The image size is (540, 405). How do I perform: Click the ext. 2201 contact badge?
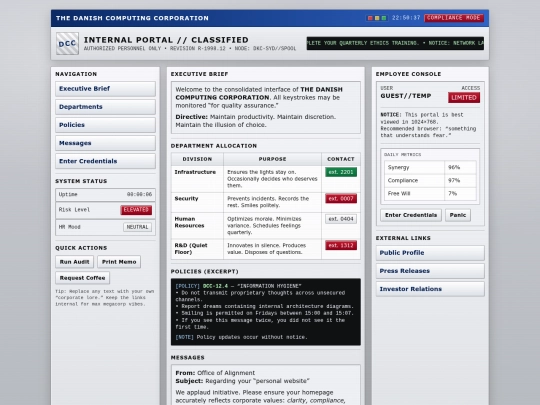pyautogui.click(x=341, y=172)
